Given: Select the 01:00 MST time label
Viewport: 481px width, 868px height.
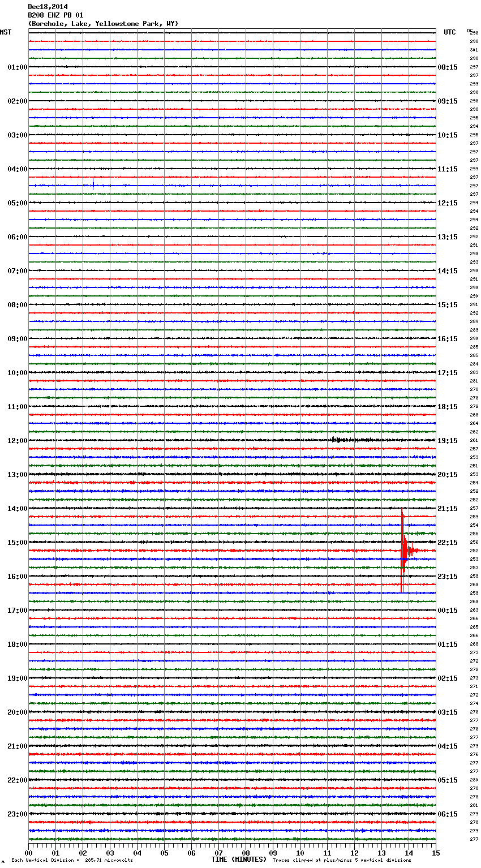Looking at the screenshot, I should coord(18,67).
